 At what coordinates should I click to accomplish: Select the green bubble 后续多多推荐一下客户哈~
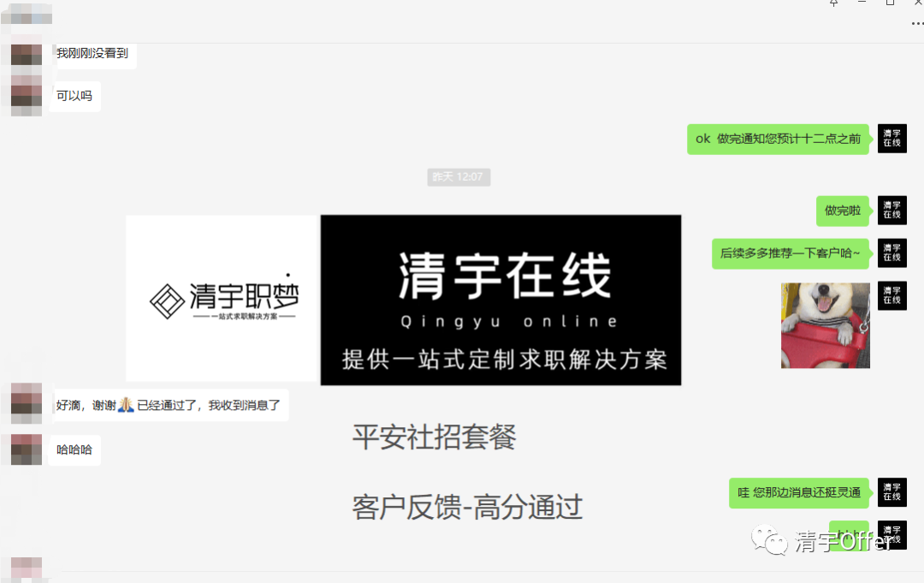[x=791, y=253]
